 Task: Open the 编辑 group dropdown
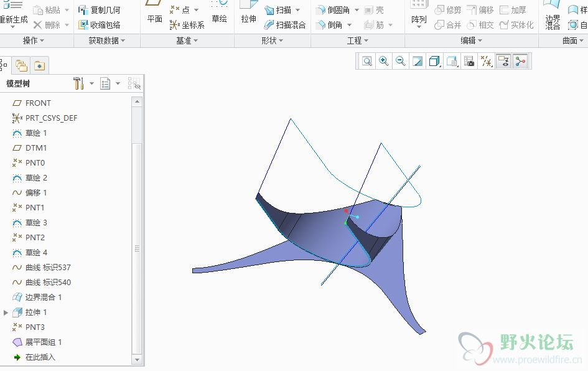point(472,40)
